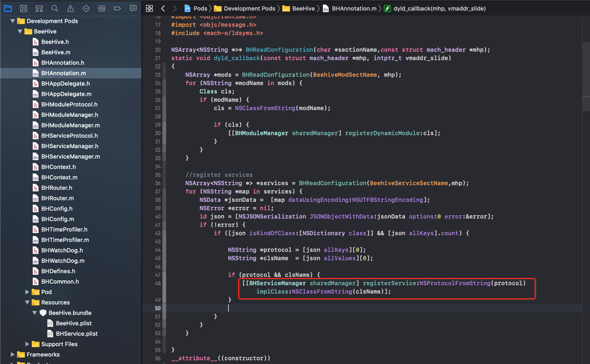Go forward with the right chevron
This screenshot has width=590, height=364.
click(x=174, y=8)
